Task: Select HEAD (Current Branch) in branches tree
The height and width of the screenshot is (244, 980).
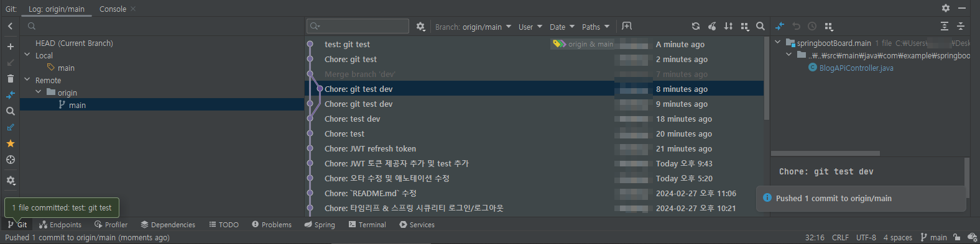Action: coord(74,43)
